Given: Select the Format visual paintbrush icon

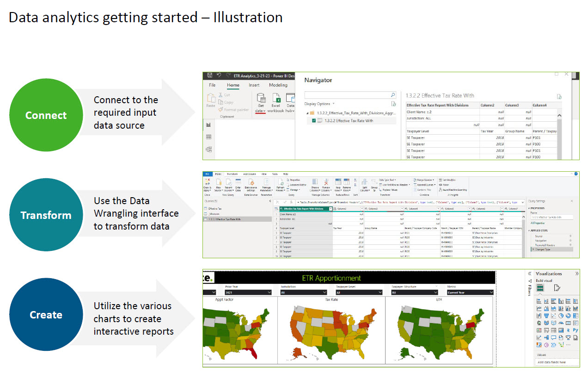Looking at the screenshot, I should pos(557,288).
